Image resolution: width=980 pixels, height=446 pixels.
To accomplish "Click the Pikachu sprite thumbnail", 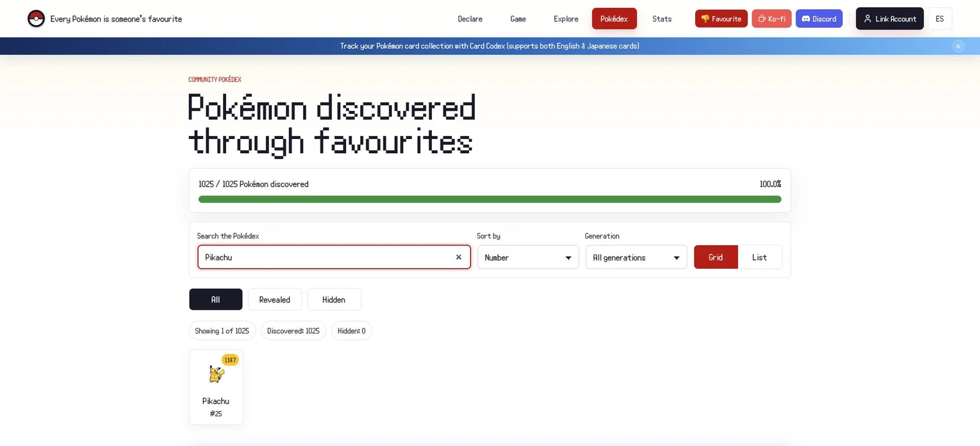I will (216, 374).
